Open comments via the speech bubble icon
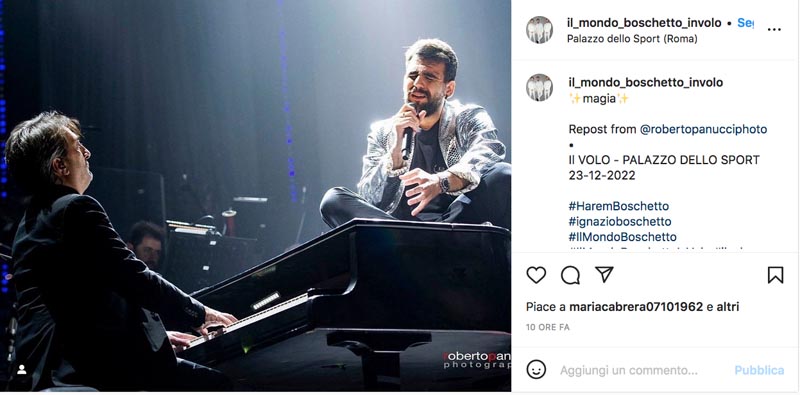 (x=570, y=275)
